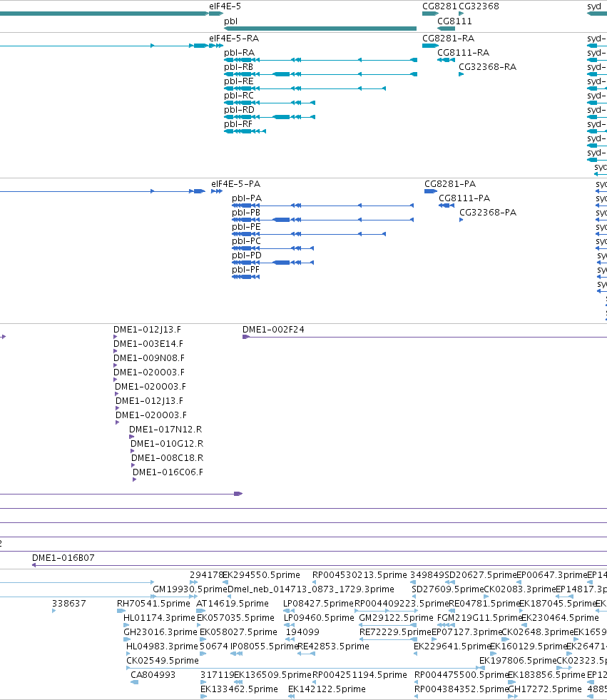Click the EK133462.5prime EST label
This screenshot has width=607, height=700.
point(239,689)
